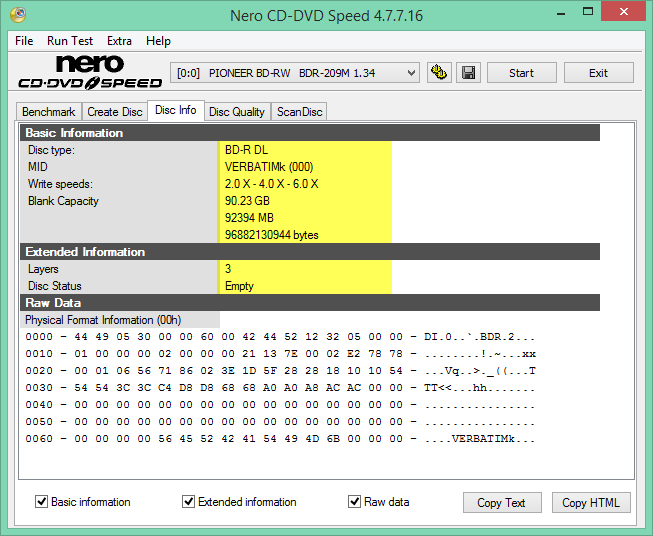Click the capacity value 92394 MB
The image size is (653, 536).
tap(249, 218)
